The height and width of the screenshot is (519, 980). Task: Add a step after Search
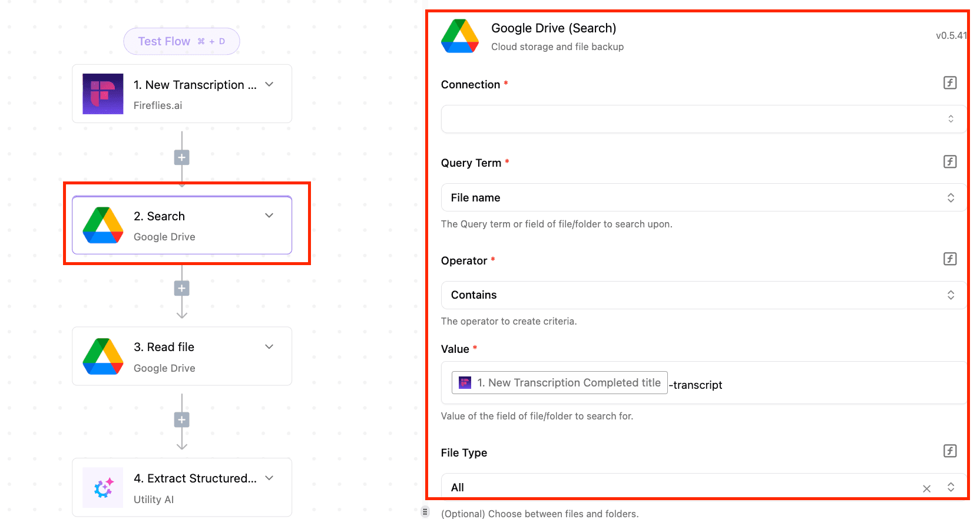point(182,288)
